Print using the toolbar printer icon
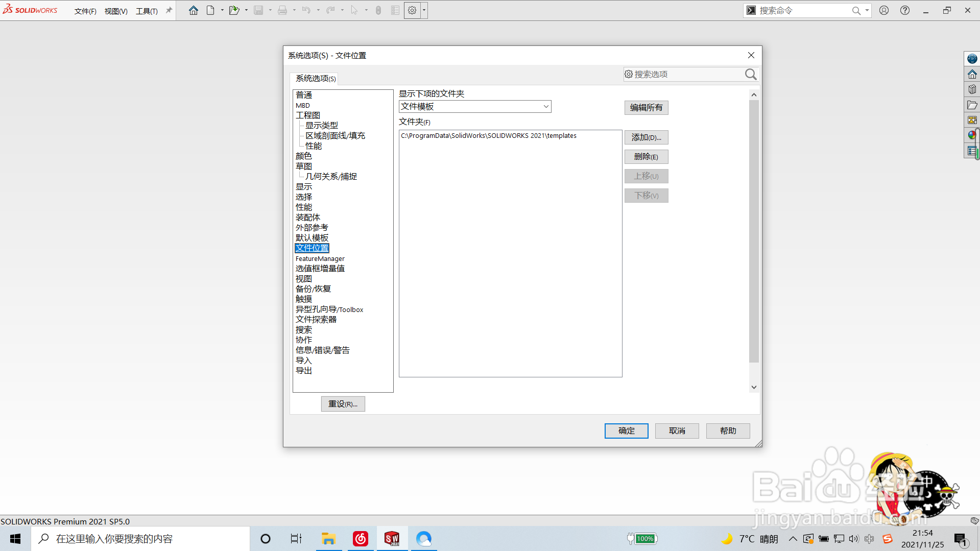This screenshot has height=551, width=980. click(x=282, y=10)
